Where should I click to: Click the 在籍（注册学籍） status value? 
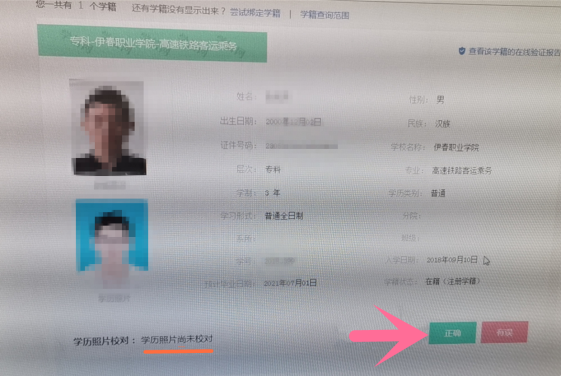click(x=452, y=281)
